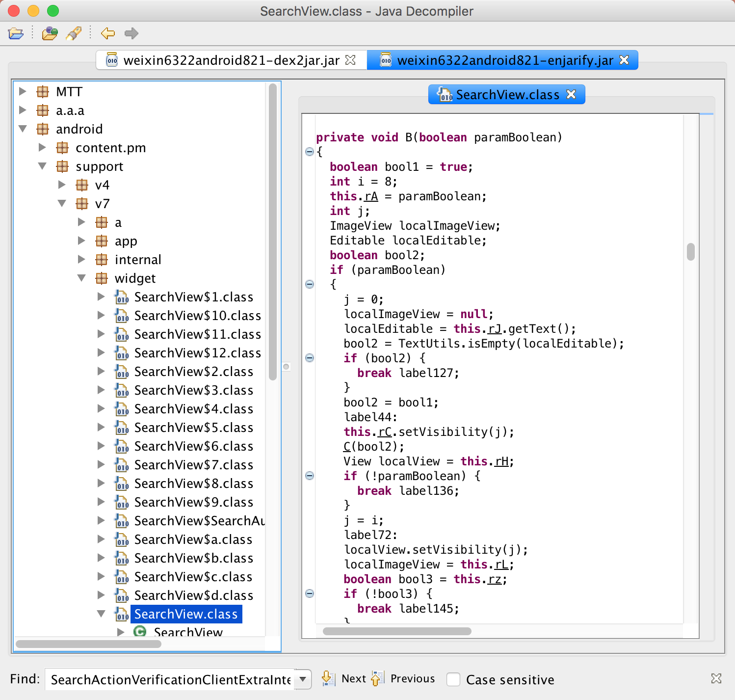This screenshot has height=700, width=735.
Task: Close the find bar with X icon
Action: tap(716, 678)
